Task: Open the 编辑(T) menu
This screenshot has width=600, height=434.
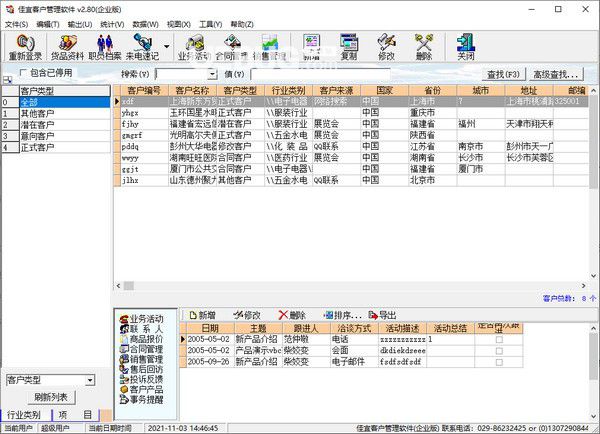Action: pos(48,24)
